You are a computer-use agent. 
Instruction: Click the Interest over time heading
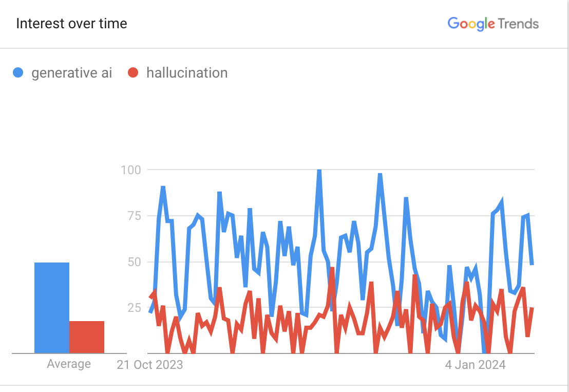tap(71, 24)
